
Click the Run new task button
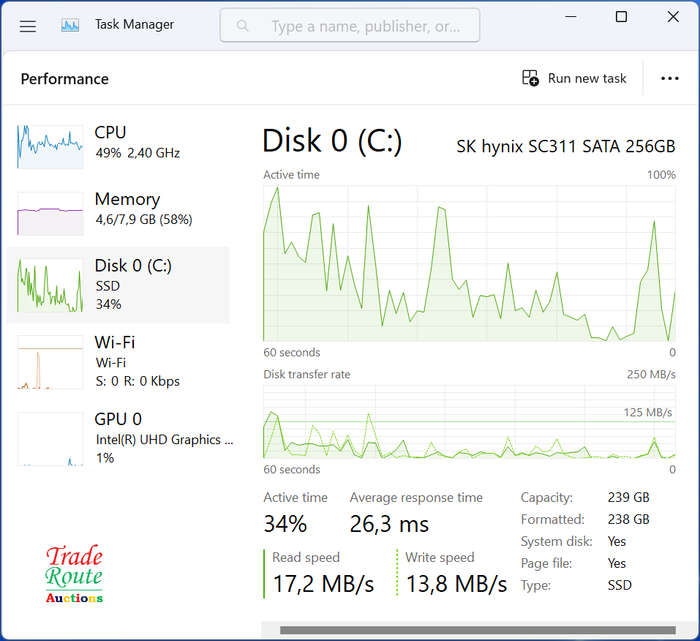[575, 78]
